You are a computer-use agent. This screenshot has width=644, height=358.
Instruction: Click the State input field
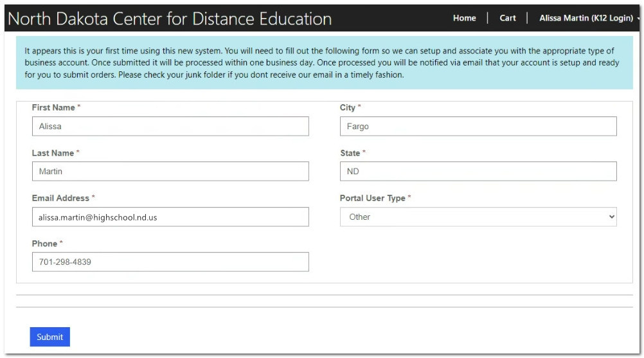(478, 171)
